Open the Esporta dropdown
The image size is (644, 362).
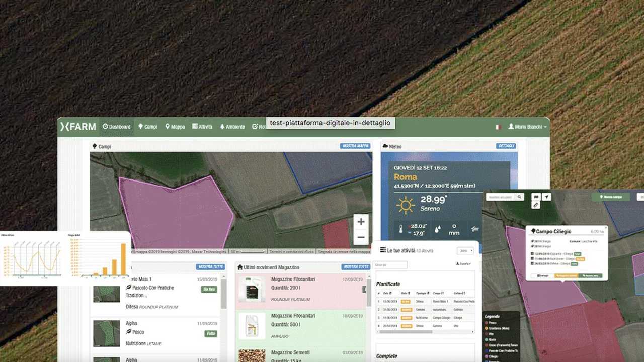463,264
